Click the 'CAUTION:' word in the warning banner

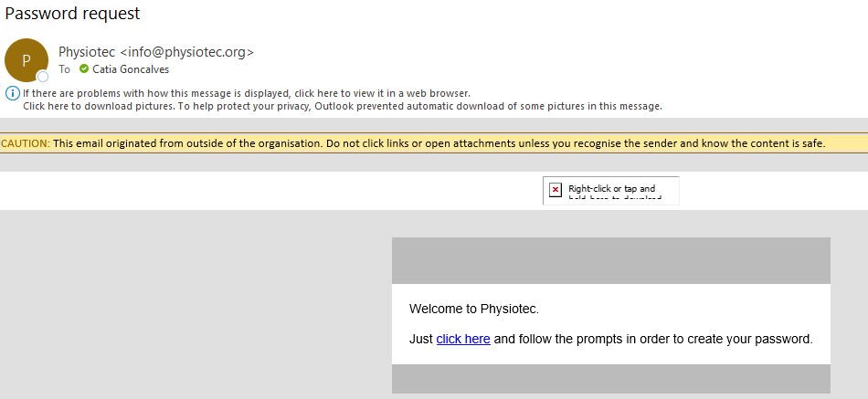(x=26, y=143)
